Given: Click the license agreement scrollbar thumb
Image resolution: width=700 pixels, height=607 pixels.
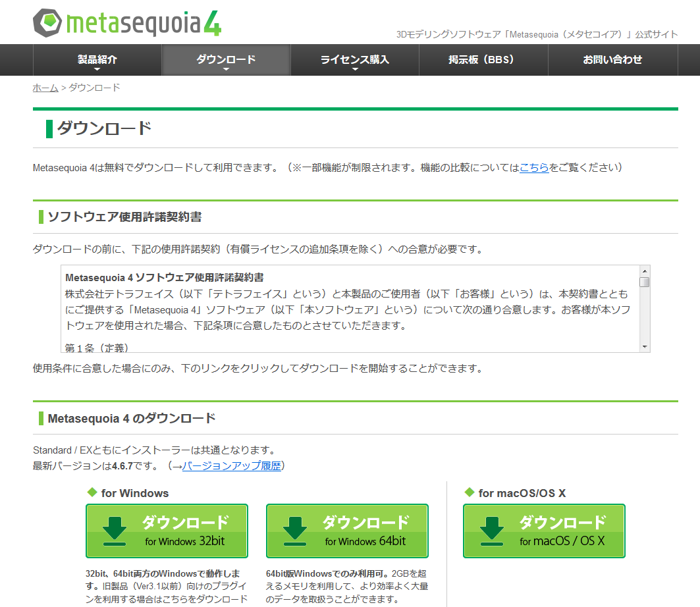Looking at the screenshot, I should click(x=645, y=282).
